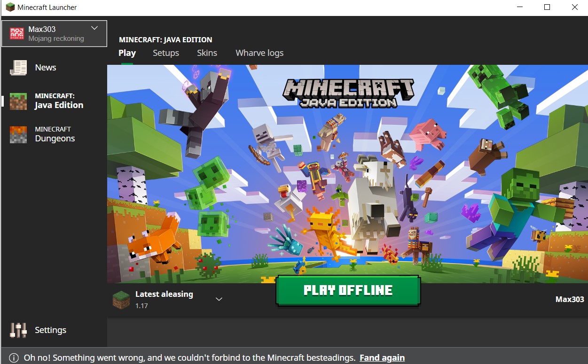Click the Latest aleasing 1.17 version label
The height and width of the screenshot is (364, 588).
coord(164,299)
